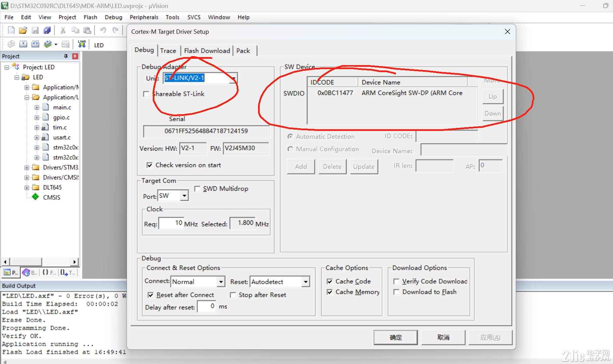Switch to Books tab at panel bottom
This screenshot has height=364, width=613.
pos(30,272)
